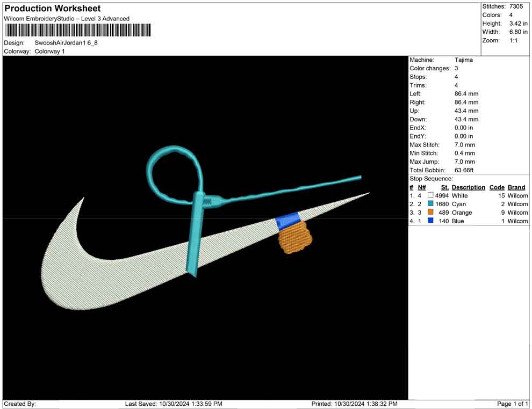Click the orange color swatch in stop sequence
The image size is (532, 409).
click(x=430, y=213)
